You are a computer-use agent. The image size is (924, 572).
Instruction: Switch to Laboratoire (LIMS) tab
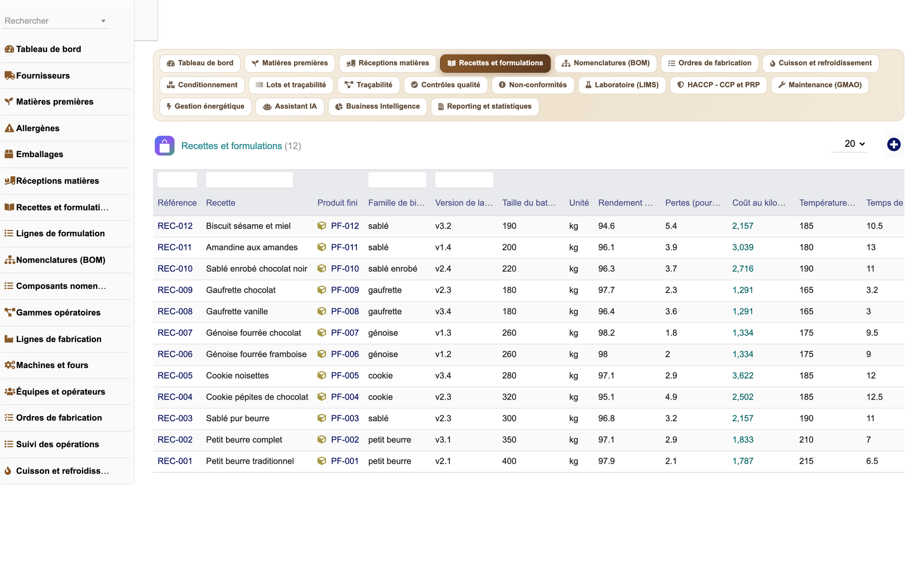coord(622,85)
